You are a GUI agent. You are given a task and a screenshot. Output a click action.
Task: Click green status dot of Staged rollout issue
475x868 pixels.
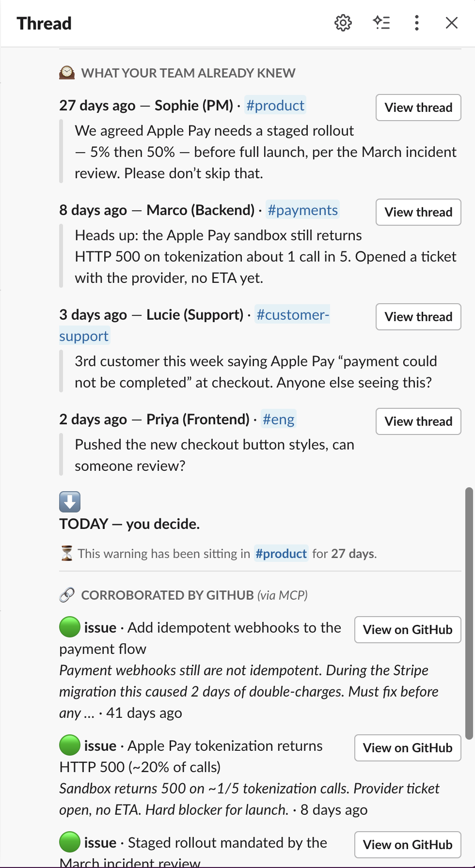[70, 842]
